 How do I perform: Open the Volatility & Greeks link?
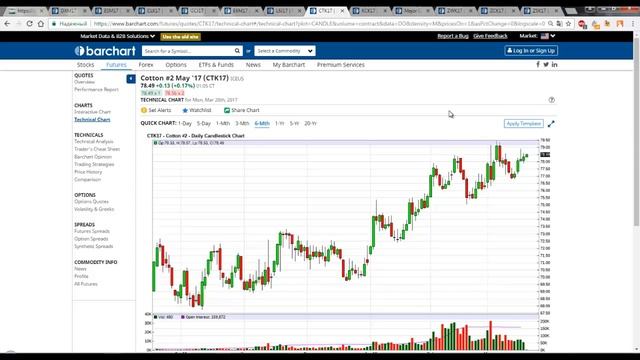point(94,209)
